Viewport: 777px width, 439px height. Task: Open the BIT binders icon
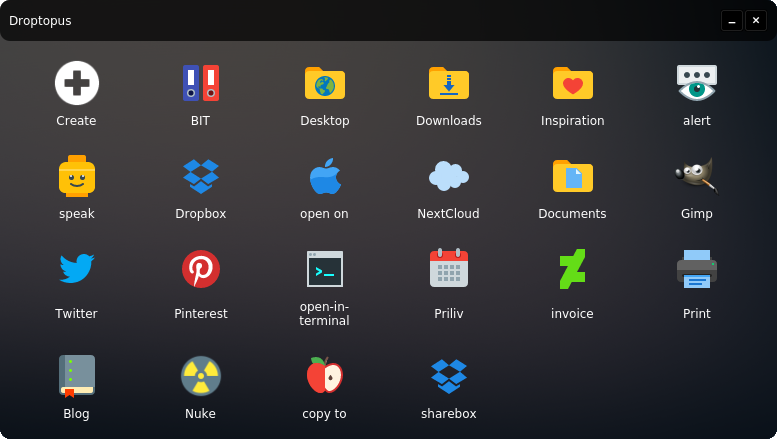click(x=201, y=83)
